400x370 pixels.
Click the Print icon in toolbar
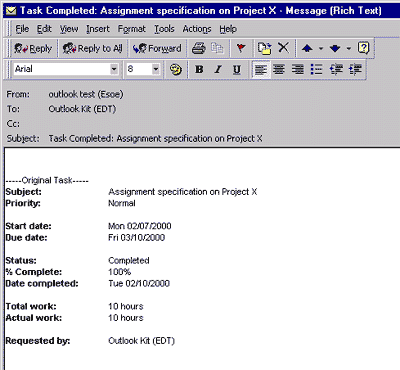(199, 48)
